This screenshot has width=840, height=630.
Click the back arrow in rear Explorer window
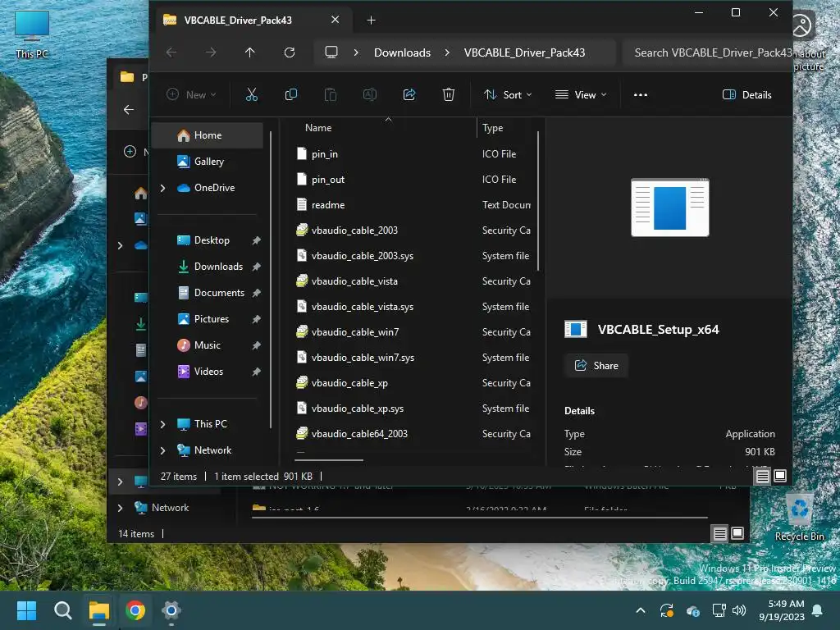click(129, 110)
